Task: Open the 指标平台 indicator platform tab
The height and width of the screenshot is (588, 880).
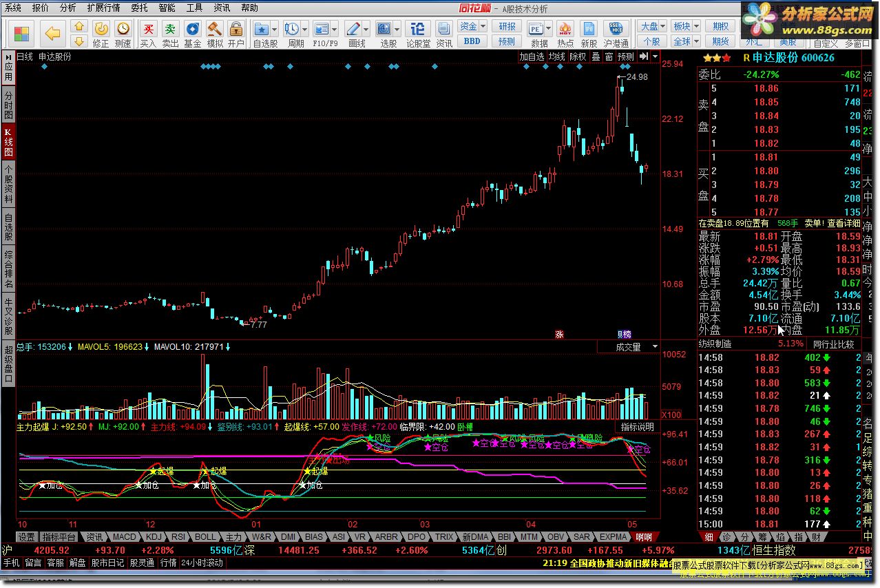Action: [x=59, y=537]
